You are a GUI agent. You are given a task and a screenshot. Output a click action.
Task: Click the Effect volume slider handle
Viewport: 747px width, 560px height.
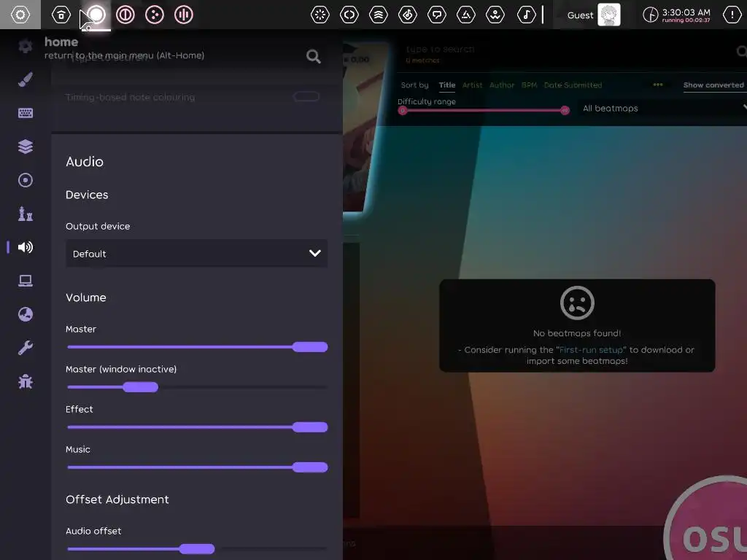point(310,427)
